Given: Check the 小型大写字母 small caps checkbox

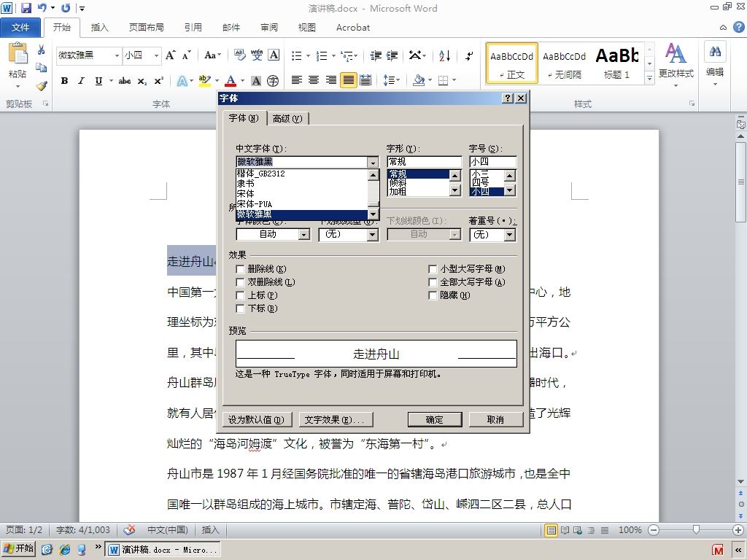Looking at the screenshot, I should (433, 269).
